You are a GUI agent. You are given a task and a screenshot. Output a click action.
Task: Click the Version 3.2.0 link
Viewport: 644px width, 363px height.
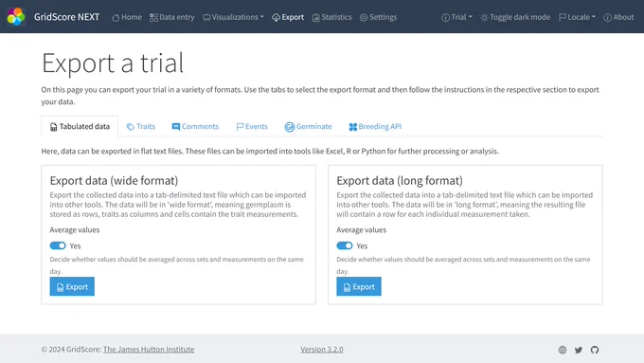click(x=322, y=350)
